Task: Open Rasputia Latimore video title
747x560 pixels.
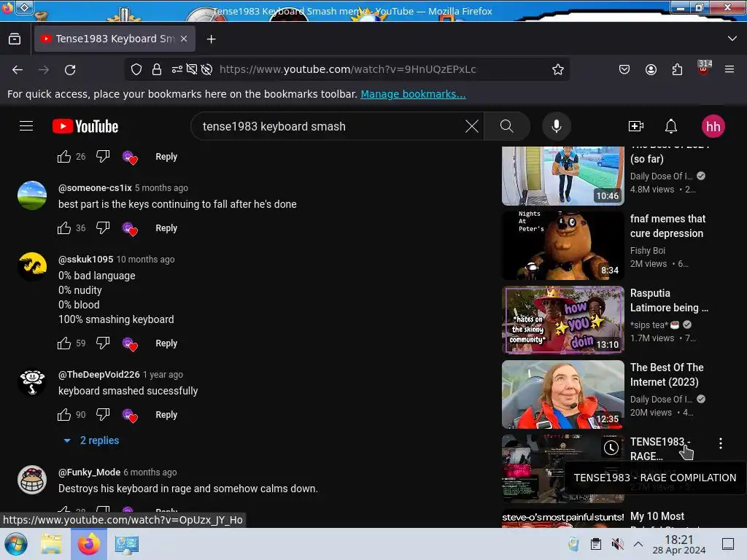Action: (x=669, y=300)
